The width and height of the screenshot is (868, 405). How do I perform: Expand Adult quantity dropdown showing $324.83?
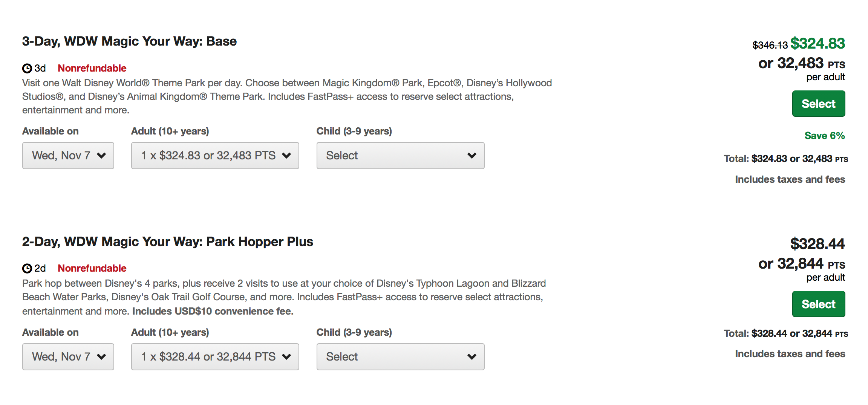(x=215, y=156)
